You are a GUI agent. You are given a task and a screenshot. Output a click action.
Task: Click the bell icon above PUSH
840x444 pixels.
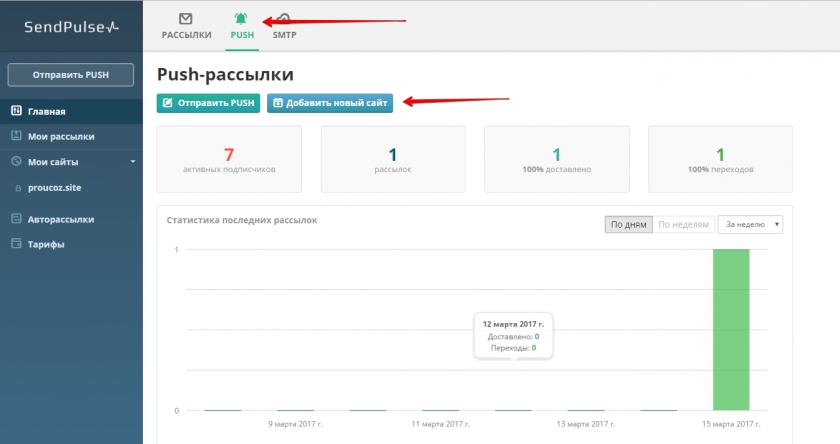tap(241, 19)
